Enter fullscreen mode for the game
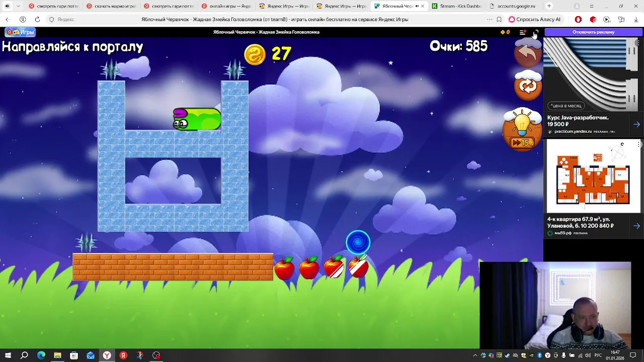 coord(536,32)
